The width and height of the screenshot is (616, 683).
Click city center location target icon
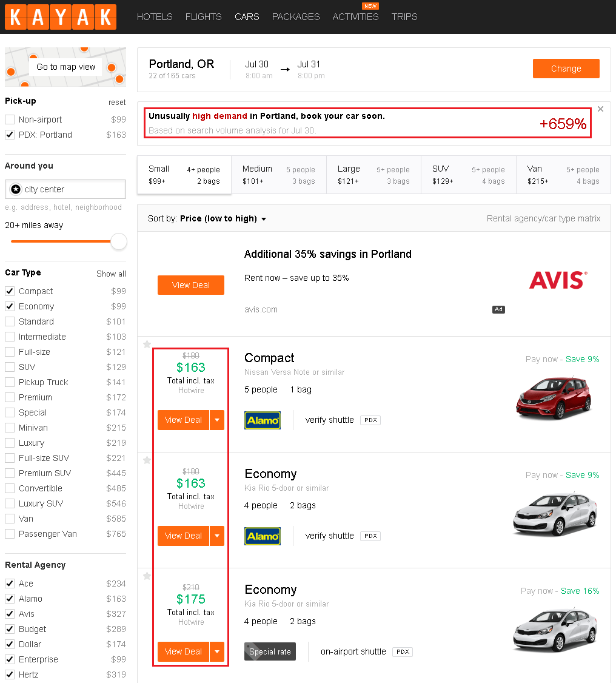tap(16, 189)
